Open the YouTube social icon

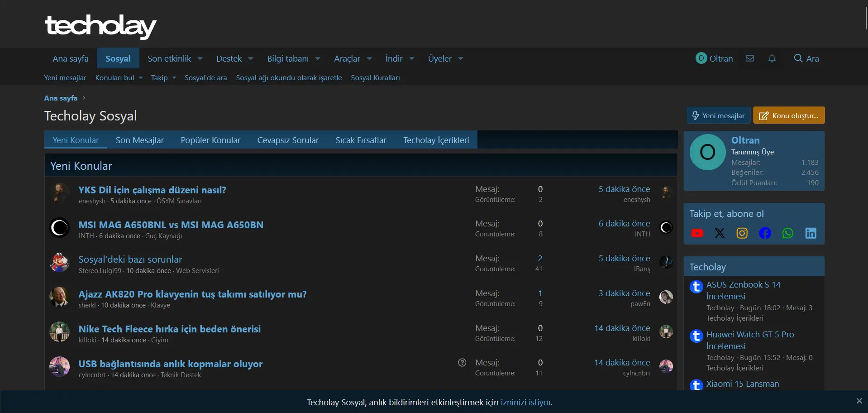click(x=697, y=233)
